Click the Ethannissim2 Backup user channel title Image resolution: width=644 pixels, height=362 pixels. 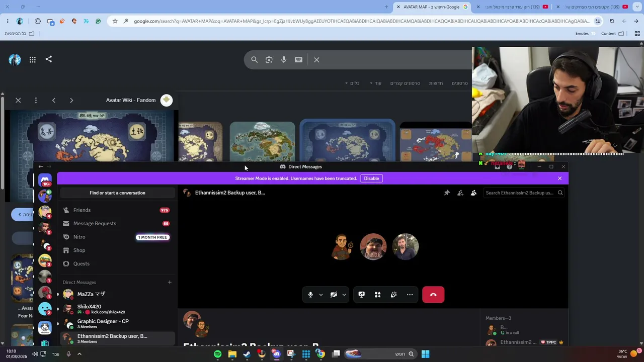click(x=230, y=193)
